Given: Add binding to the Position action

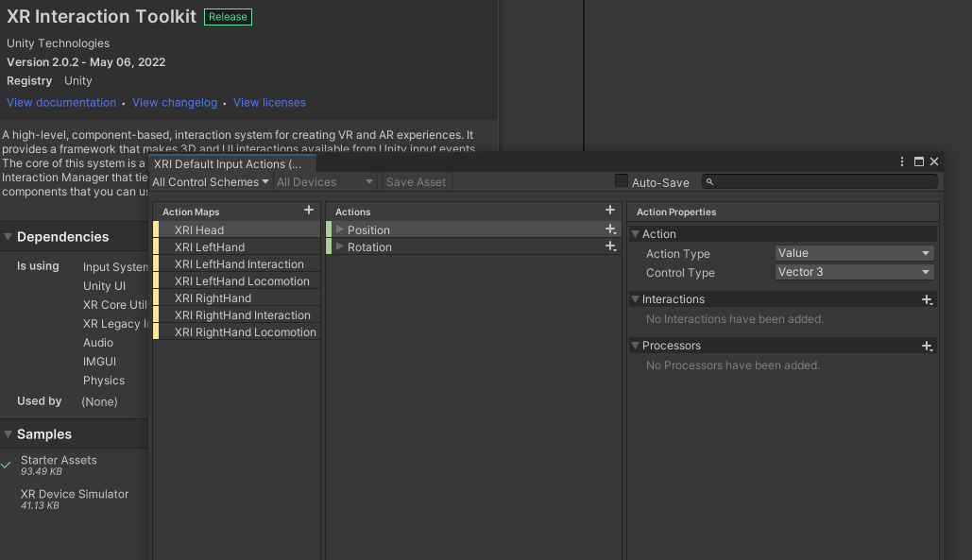Looking at the screenshot, I should tap(610, 229).
